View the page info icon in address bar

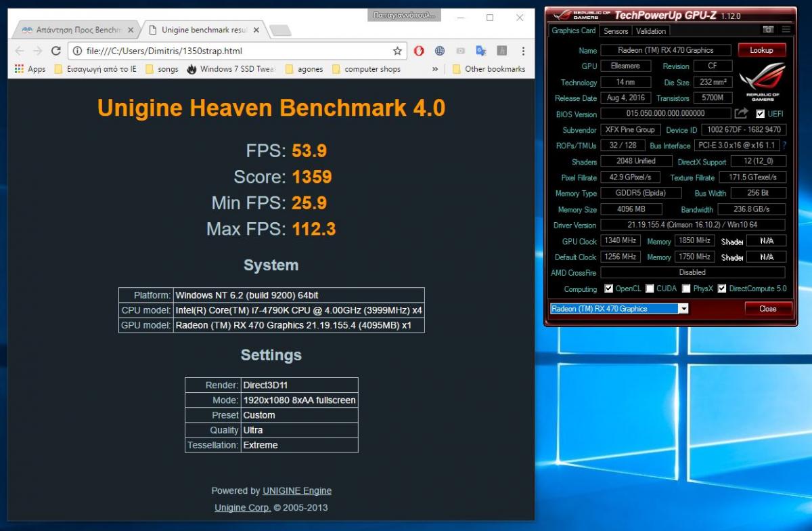77,51
